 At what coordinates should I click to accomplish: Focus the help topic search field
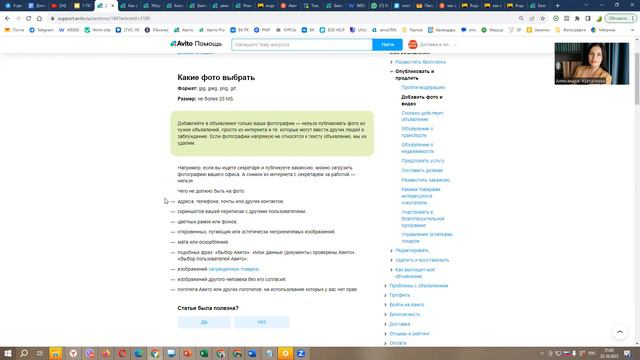click(x=302, y=44)
